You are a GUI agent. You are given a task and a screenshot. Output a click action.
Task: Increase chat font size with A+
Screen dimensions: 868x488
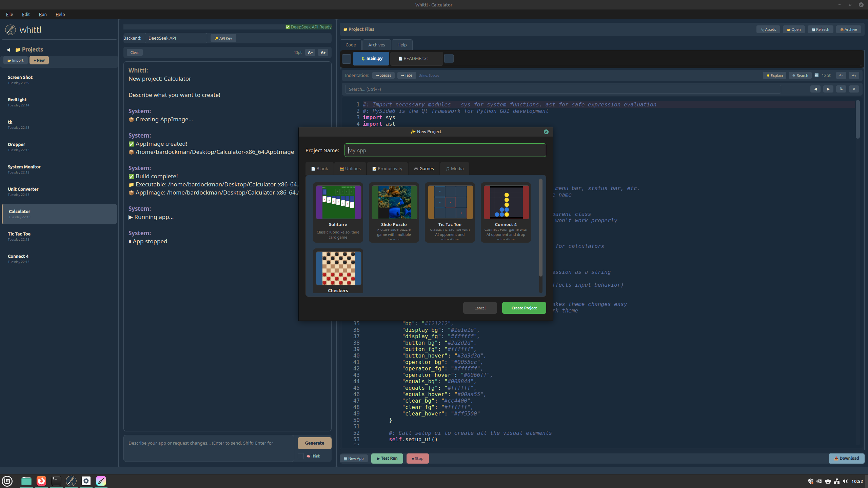pyautogui.click(x=323, y=53)
